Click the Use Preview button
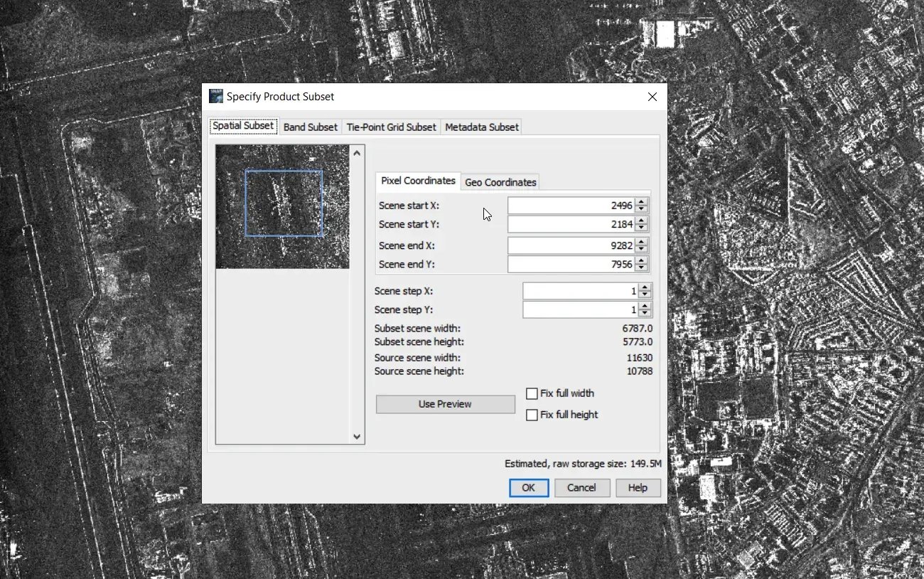The width and height of the screenshot is (924, 579). click(446, 404)
